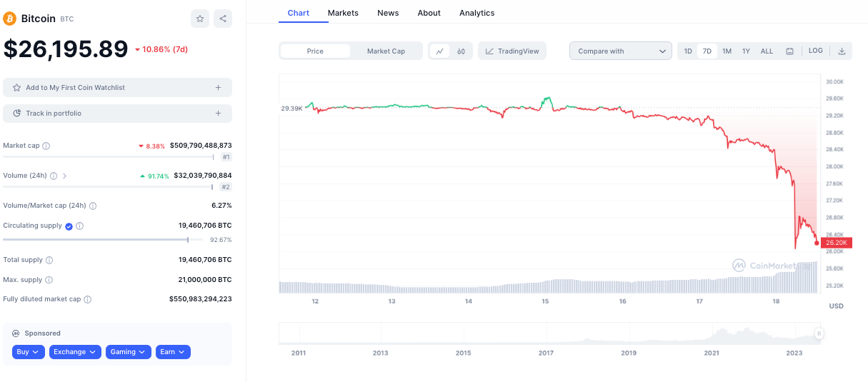
Task: Expand the Gaming dropdown
Action: [129, 352]
